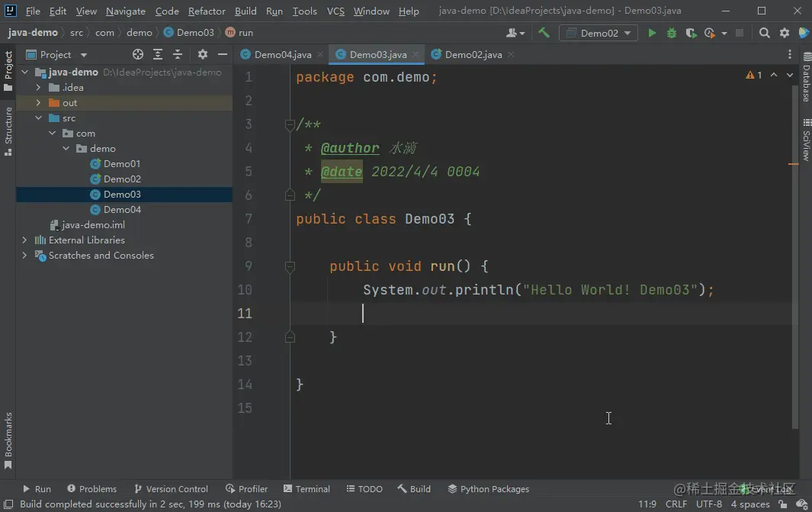Switch to the Demo02.java editor tab
Screen dimensions: 812x512
pyautogui.click(x=473, y=55)
